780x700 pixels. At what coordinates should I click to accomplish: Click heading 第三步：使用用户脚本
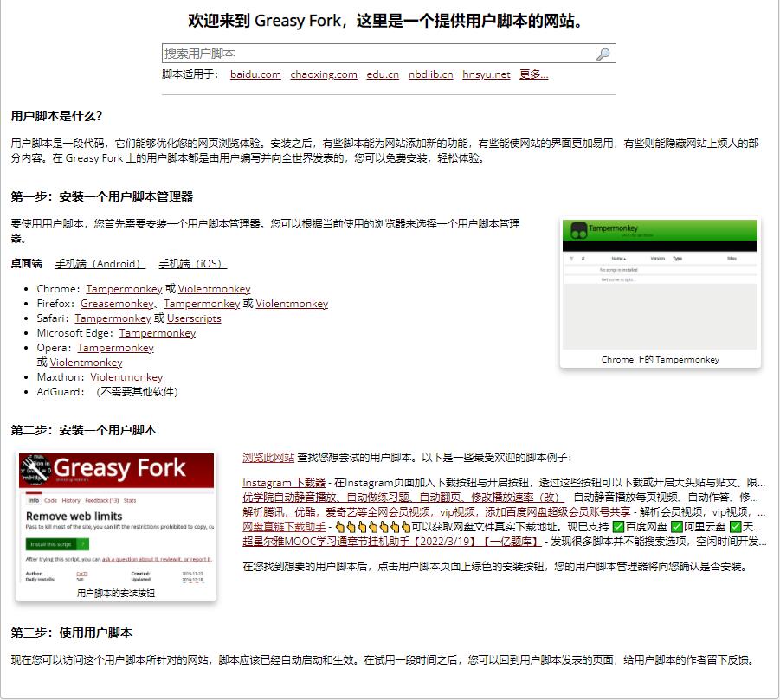pos(72,633)
